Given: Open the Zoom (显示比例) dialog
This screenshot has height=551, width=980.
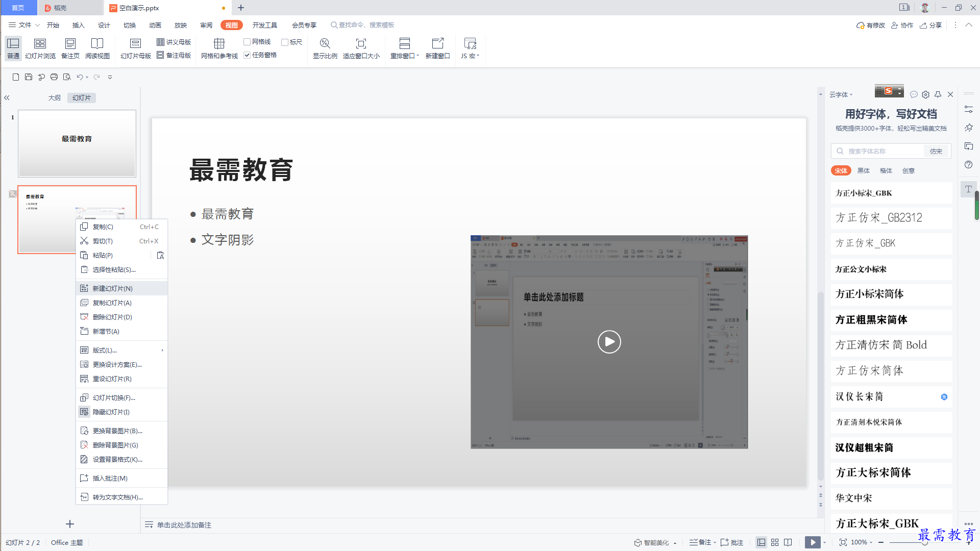Looking at the screenshot, I should [325, 48].
